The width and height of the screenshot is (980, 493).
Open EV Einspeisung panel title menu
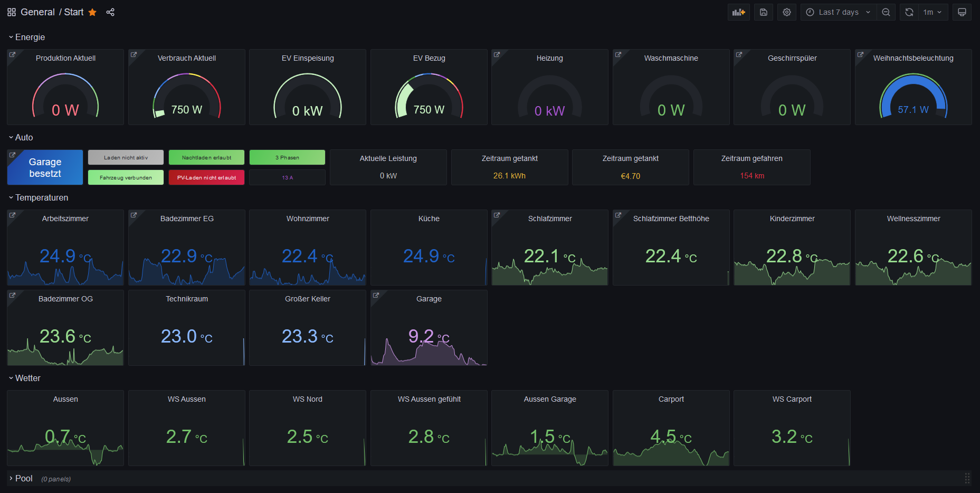click(308, 58)
